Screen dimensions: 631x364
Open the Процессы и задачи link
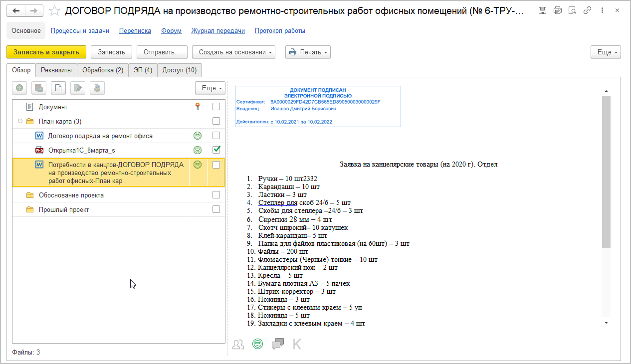(80, 30)
